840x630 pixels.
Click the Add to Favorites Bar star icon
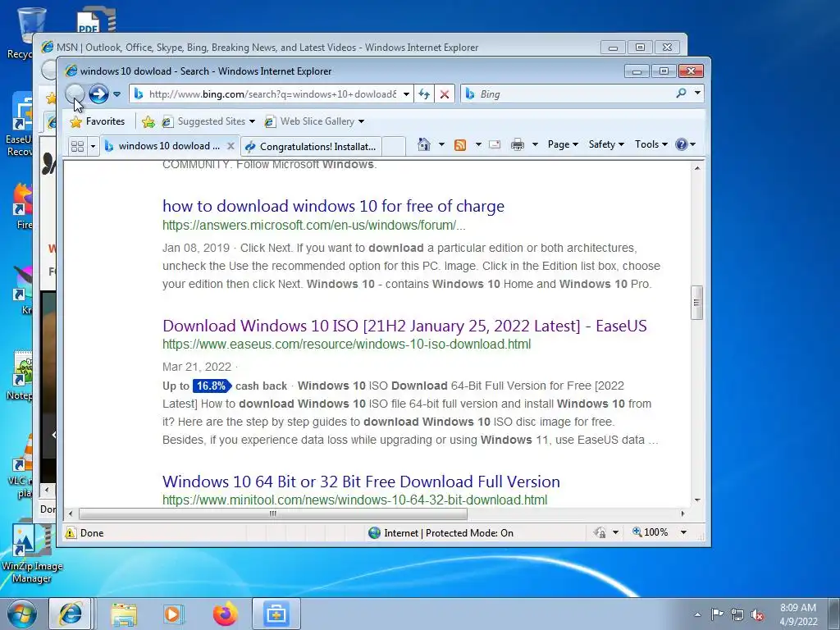(148, 122)
